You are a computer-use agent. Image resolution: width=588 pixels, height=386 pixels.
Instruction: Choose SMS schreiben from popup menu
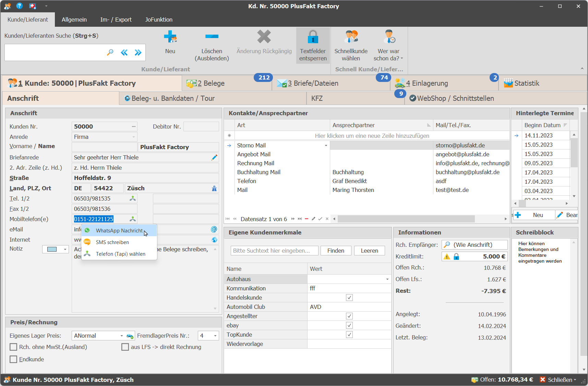coord(119,242)
